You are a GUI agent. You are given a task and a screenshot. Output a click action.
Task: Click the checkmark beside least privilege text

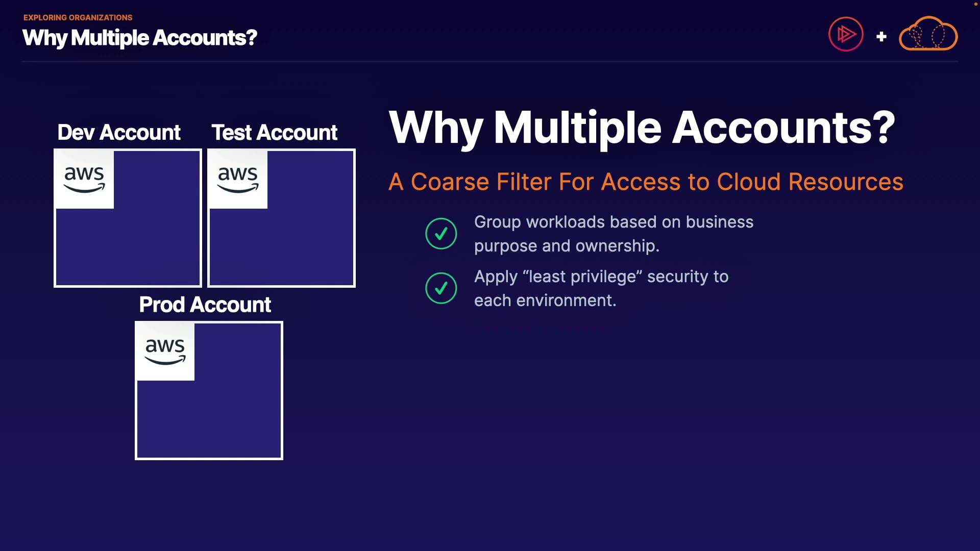pyautogui.click(x=441, y=288)
